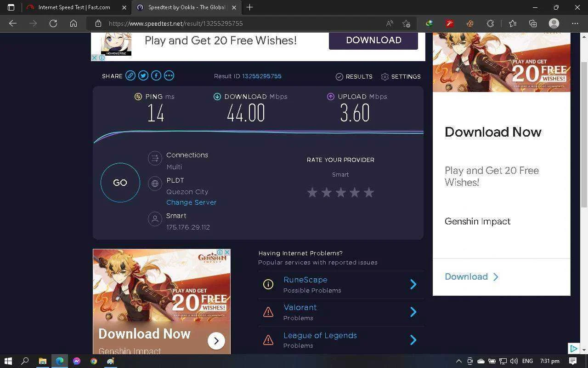
Task: Add this page to favorites
Action: coord(406,23)
